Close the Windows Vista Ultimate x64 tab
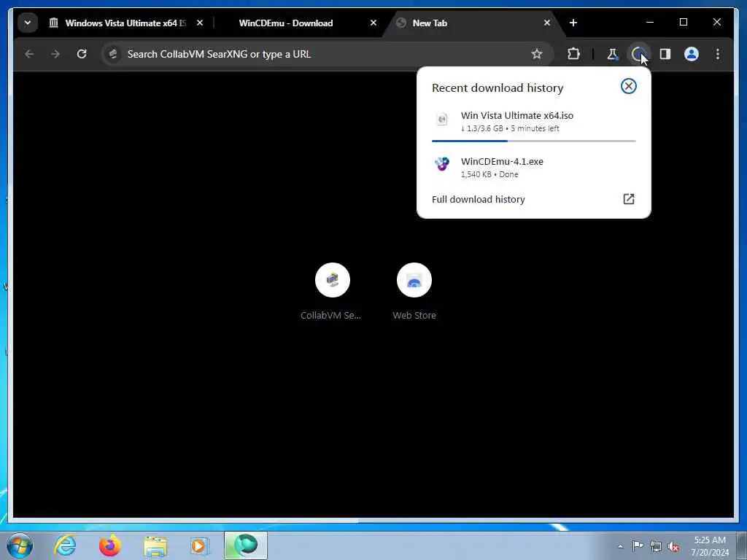Screen dimensions: 747x560 click(200, 23)
